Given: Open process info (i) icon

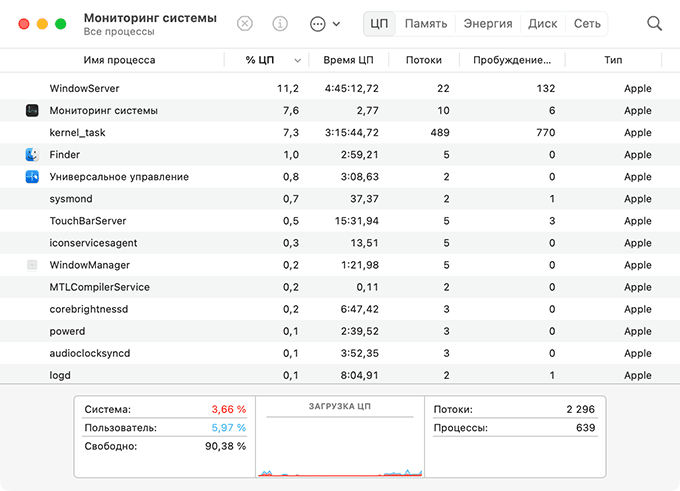Looking at the screenshot, I should [280, 23].
